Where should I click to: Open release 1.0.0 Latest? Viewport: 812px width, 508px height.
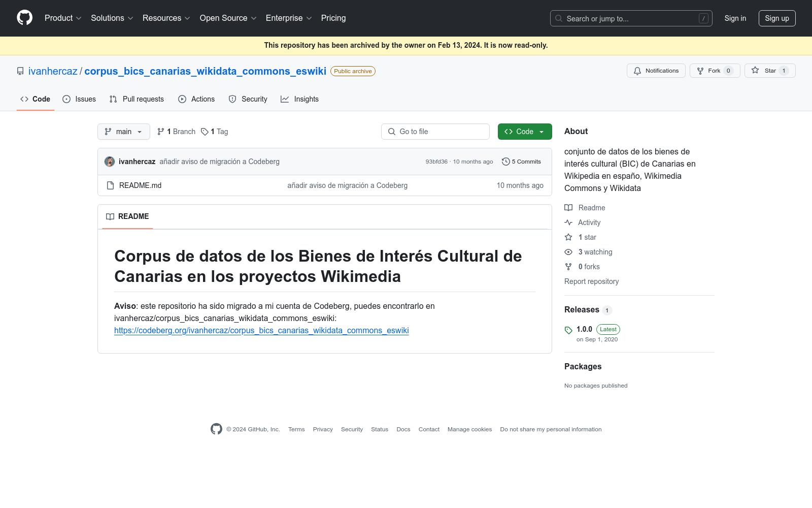(x=598, y=329)
